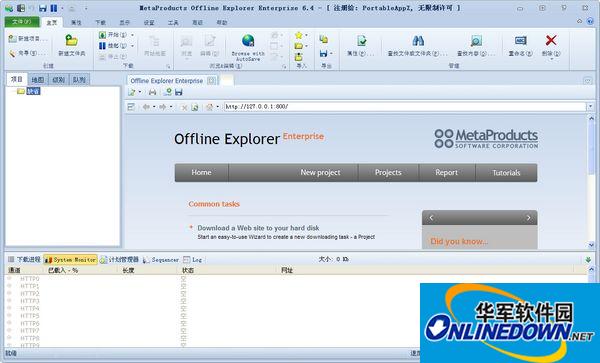Open the Start button dropdown arrow
The height and width of the screenshot is (363, 600).
coord(132,35)
